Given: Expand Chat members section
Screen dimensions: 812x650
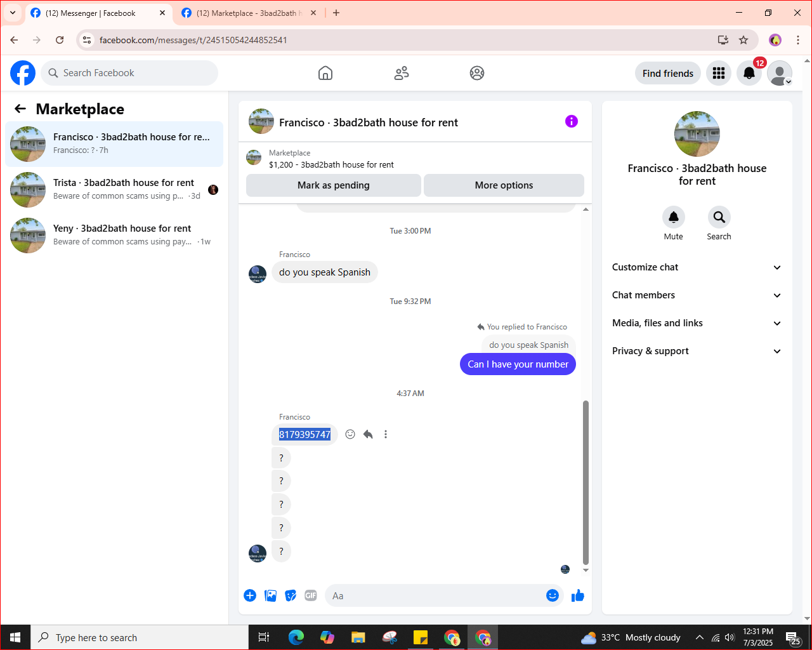Looking at the screenshot, I should pyautogui.click(x=697, y=295).
